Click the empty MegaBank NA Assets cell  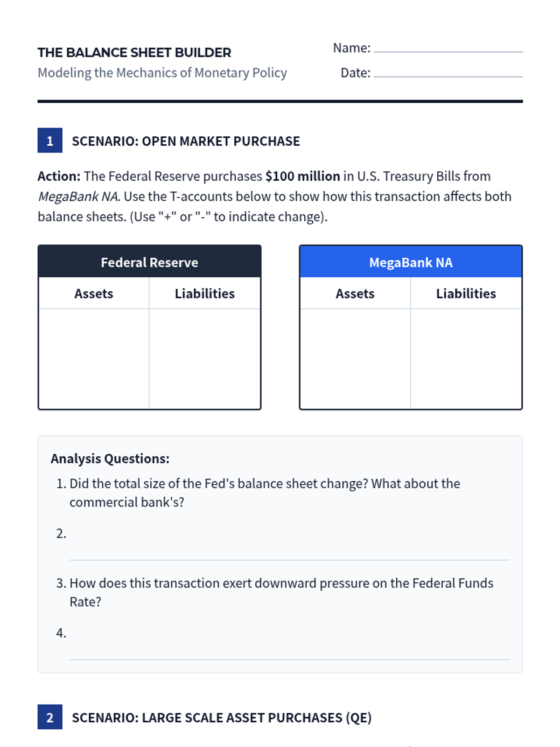point(355,359)
